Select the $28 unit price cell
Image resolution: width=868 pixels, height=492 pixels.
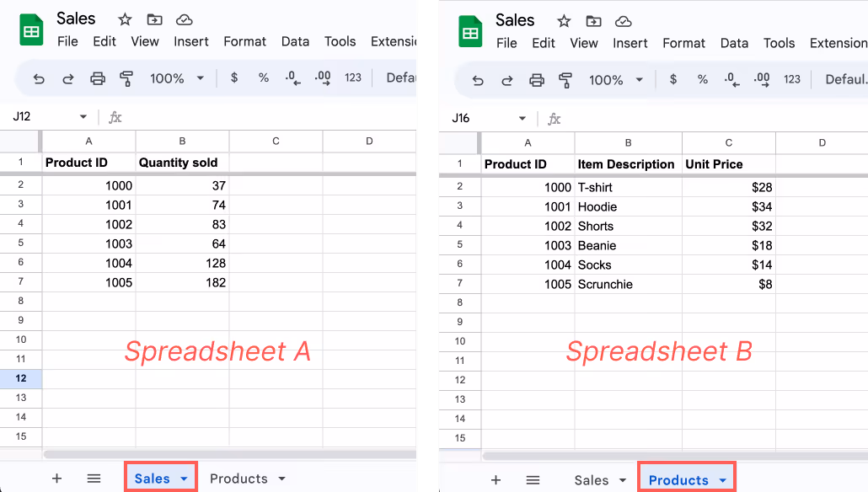728,188
